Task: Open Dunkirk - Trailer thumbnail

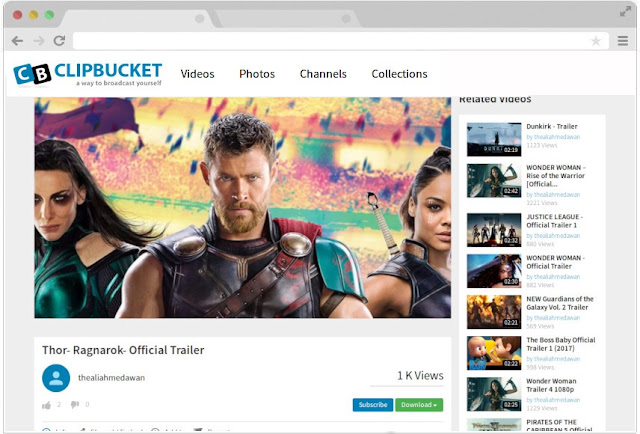Action: pos(494,140)
